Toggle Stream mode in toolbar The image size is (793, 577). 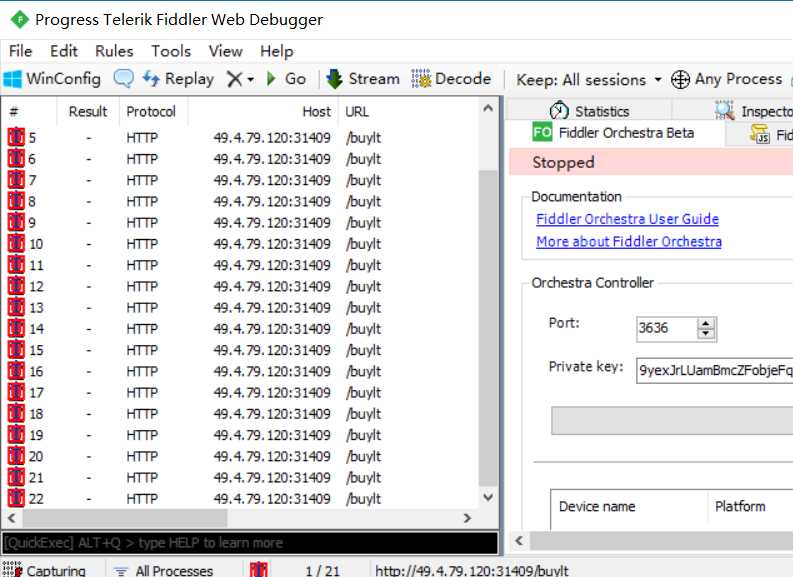[363, 79]
